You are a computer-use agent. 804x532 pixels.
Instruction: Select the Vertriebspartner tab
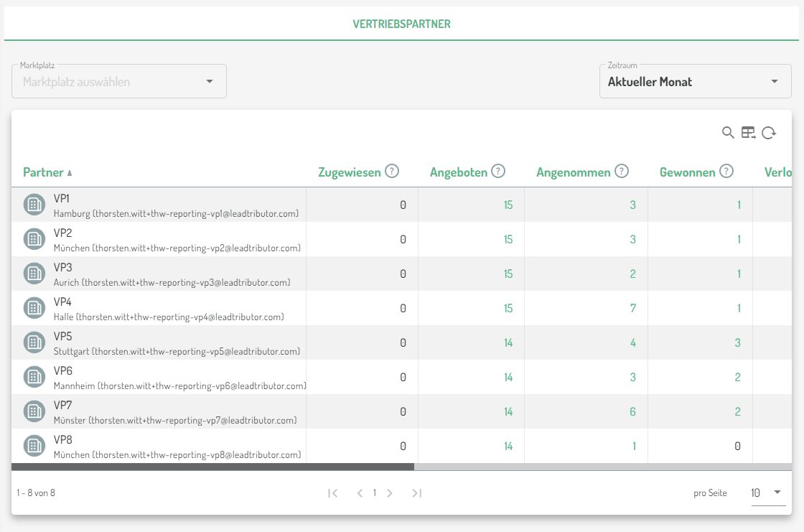coord(401,24)
